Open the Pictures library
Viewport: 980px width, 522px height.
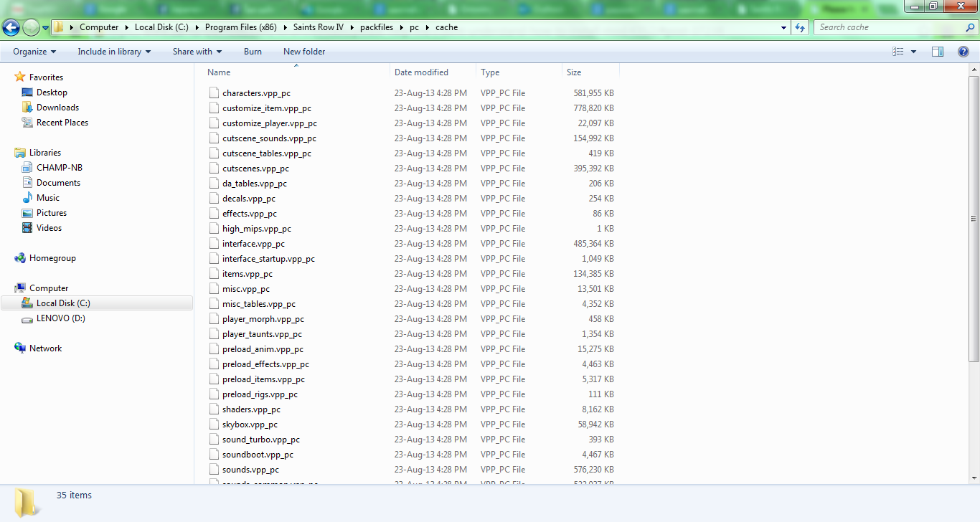point(52,213)
